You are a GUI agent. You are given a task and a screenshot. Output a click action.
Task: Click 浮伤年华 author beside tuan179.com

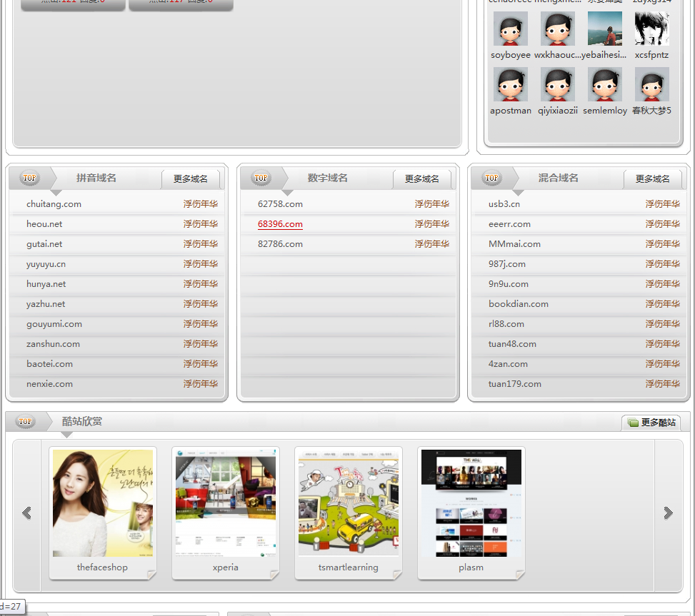pyautogui.click(x=663, y=384)
